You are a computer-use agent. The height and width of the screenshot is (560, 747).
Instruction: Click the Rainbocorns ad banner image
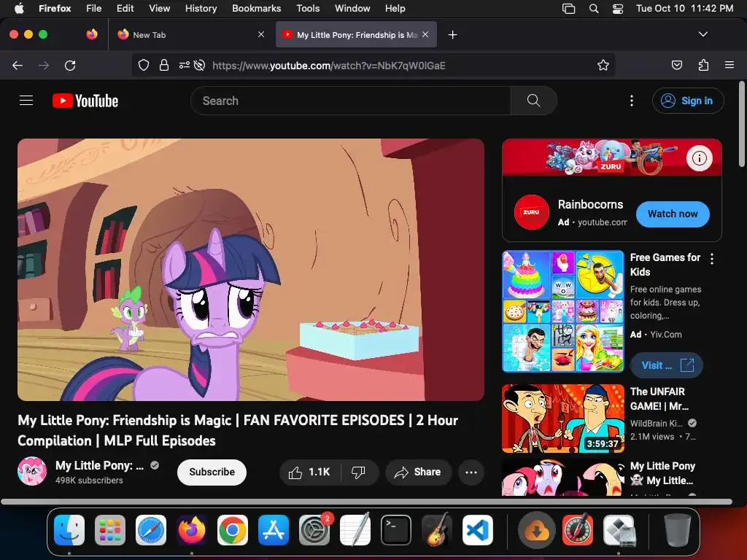[x=612, y=157]
